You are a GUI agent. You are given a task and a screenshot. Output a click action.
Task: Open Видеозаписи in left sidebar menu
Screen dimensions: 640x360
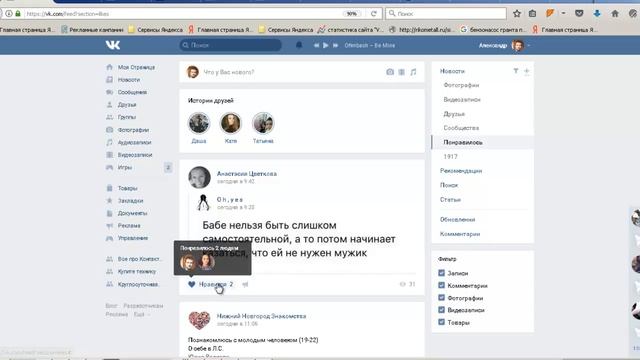coord(135,155)
